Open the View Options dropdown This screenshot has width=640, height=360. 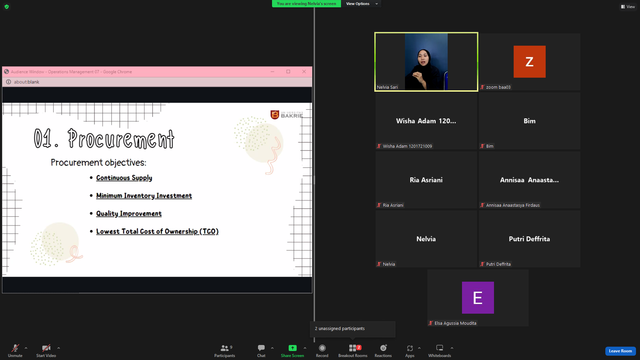pyautogui.click(x=361, y=4)
